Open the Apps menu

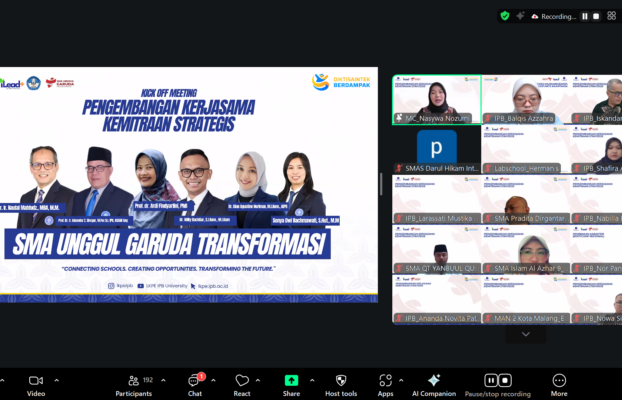(385, 385)
